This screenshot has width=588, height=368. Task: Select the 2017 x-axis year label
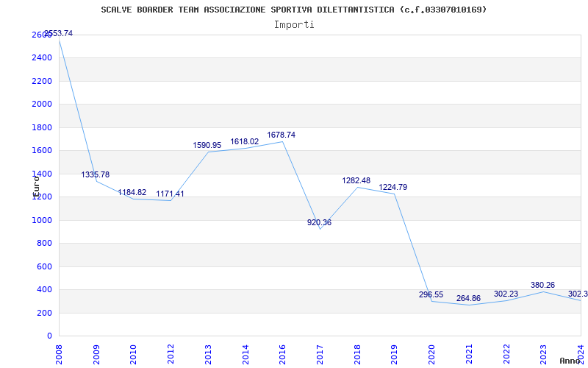coord(320,353)
